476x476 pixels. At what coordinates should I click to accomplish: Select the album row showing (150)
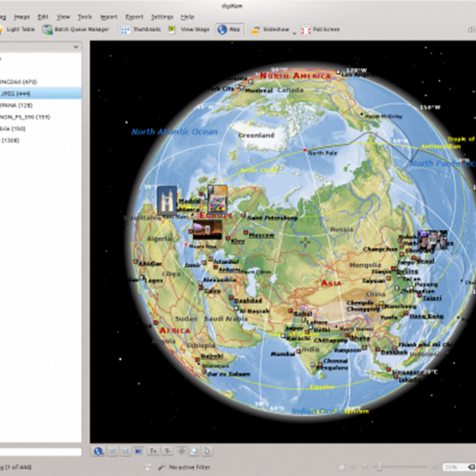point(40,129)
